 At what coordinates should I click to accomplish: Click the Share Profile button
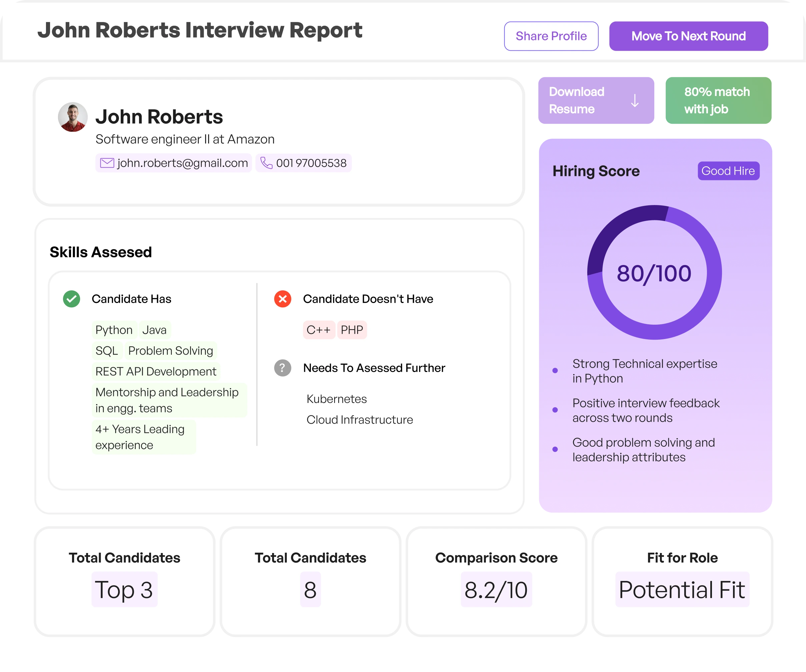[551, 36]
